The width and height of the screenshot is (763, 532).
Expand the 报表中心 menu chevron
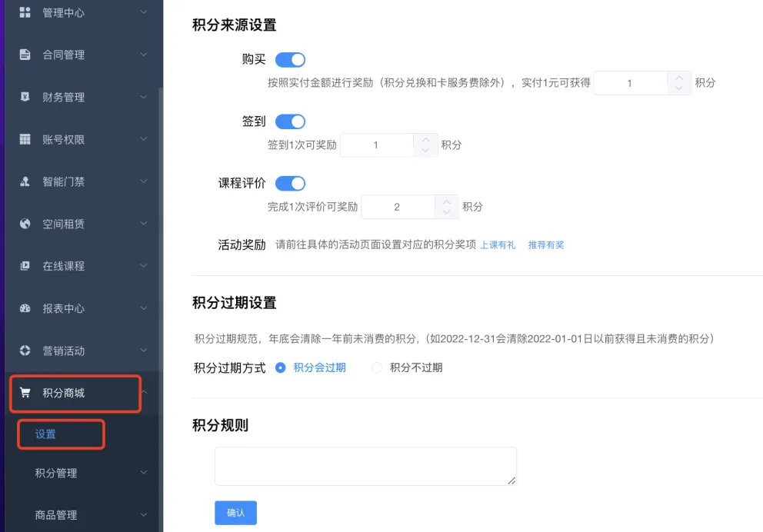(x=144, y=308)
